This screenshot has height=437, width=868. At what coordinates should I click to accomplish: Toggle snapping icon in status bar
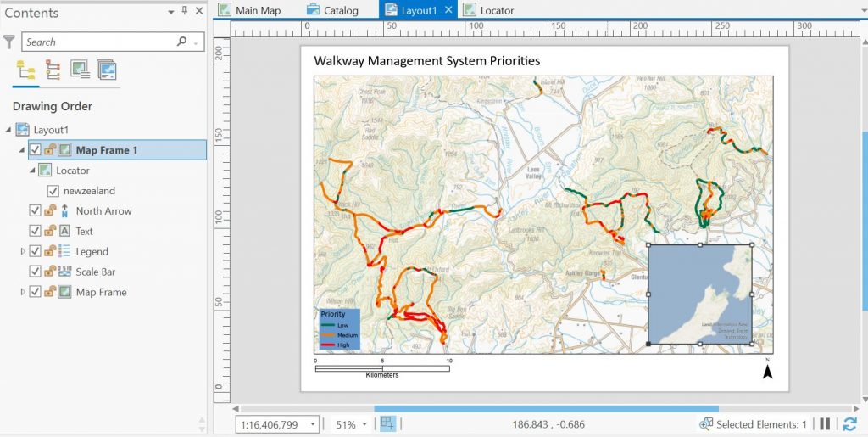click(388, 424)
